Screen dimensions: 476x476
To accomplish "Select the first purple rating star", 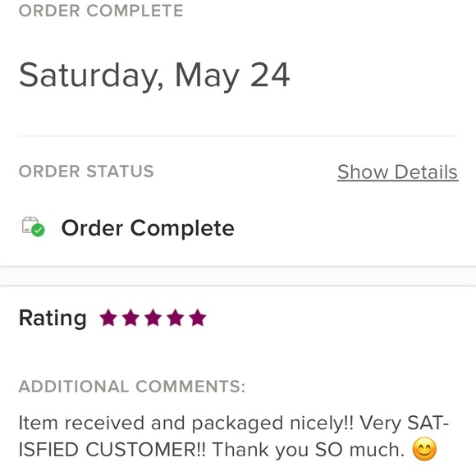I will [x=108, y=318].
